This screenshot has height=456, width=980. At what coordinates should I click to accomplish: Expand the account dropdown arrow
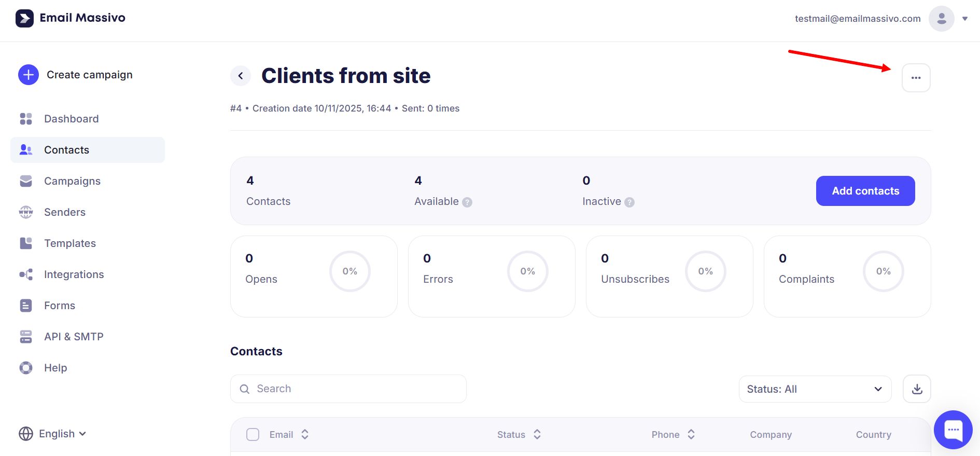pyautogui.click(x=965, y=19)
